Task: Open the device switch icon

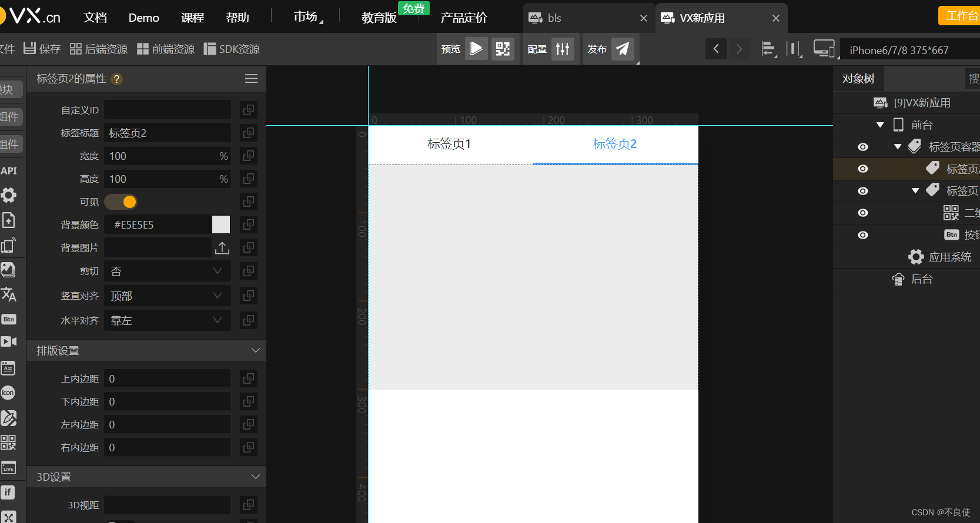Action: click(x=824, y=49)
